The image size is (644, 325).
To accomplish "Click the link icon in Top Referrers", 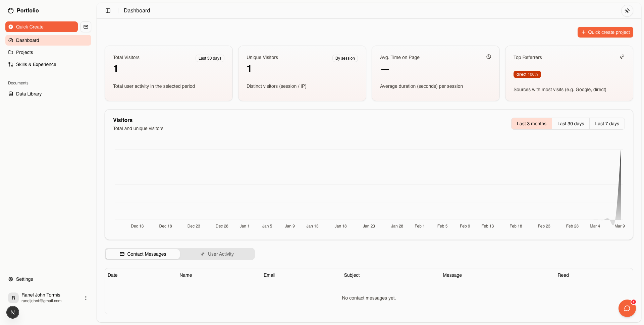I will coord(622,57).
